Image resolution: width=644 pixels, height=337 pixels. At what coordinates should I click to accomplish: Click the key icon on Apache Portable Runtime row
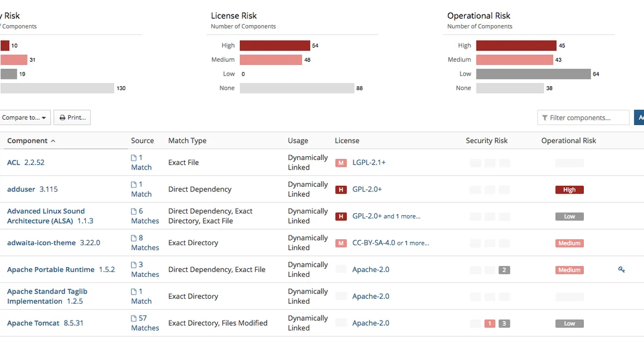[621, 269]
